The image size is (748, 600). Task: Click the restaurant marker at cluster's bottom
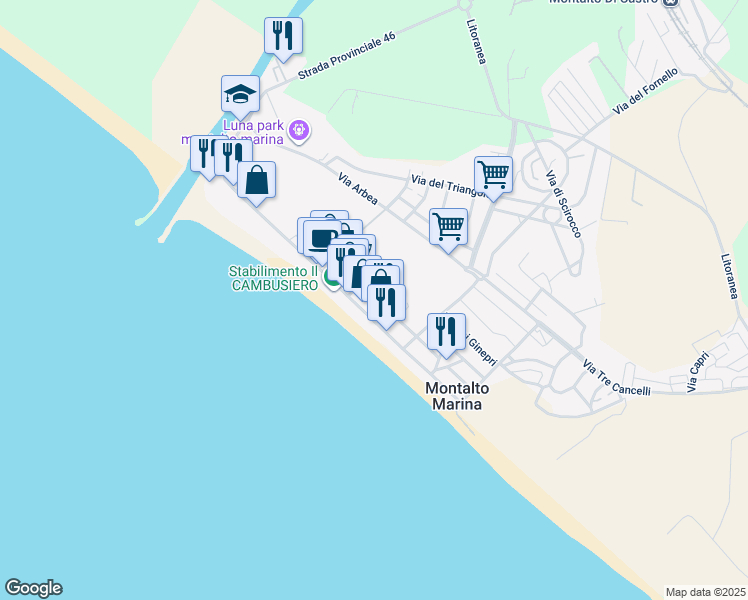click(386, 306)
